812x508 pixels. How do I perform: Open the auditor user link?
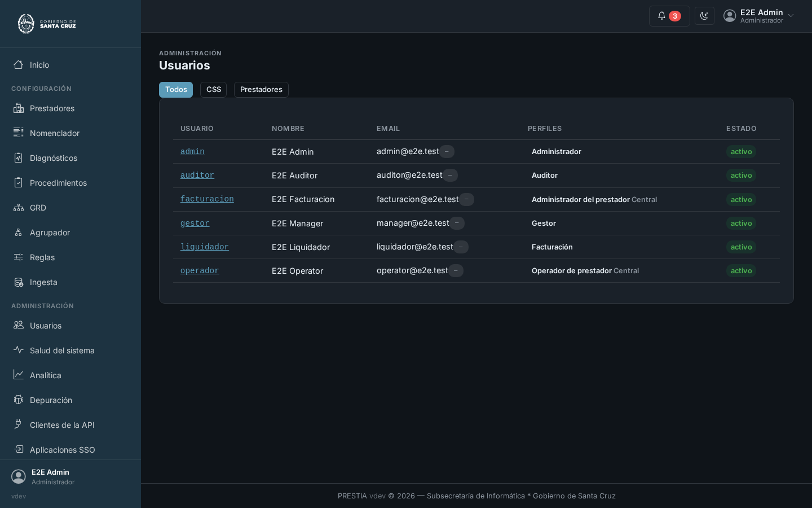pos(197,176)
